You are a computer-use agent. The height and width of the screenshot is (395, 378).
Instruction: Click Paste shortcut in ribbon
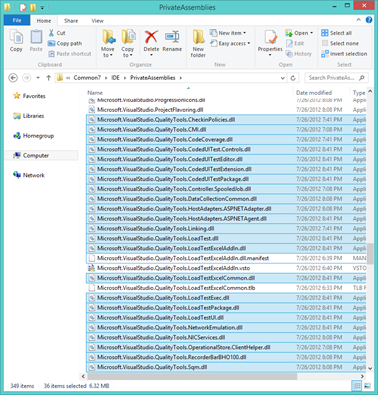pos(70,54)
